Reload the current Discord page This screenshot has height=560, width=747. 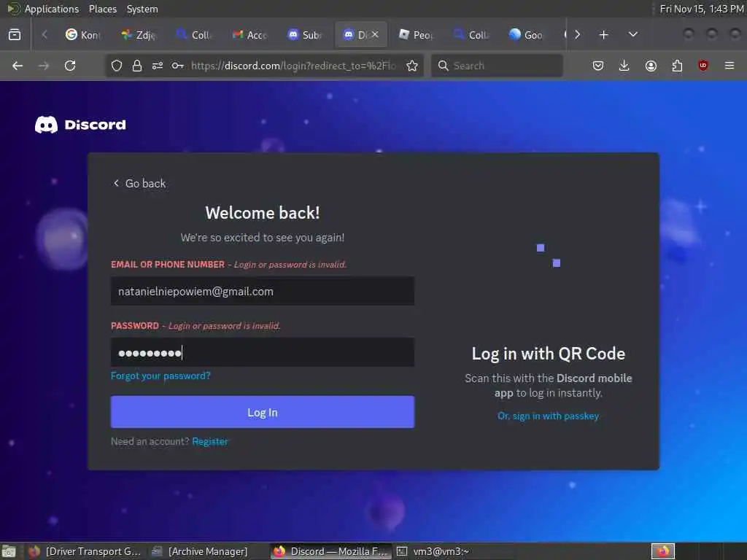(x=70, y=66)
